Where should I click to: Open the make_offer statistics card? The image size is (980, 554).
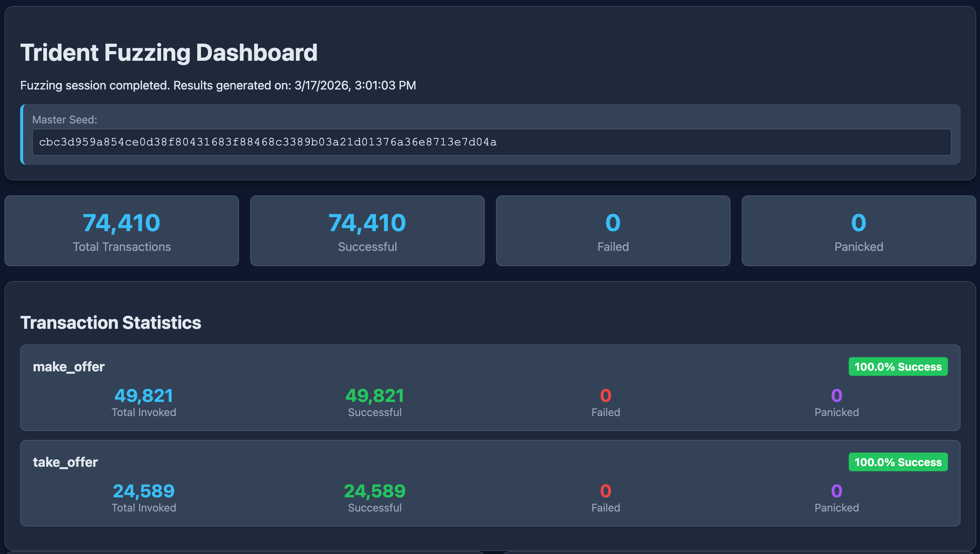coord(489,388)
